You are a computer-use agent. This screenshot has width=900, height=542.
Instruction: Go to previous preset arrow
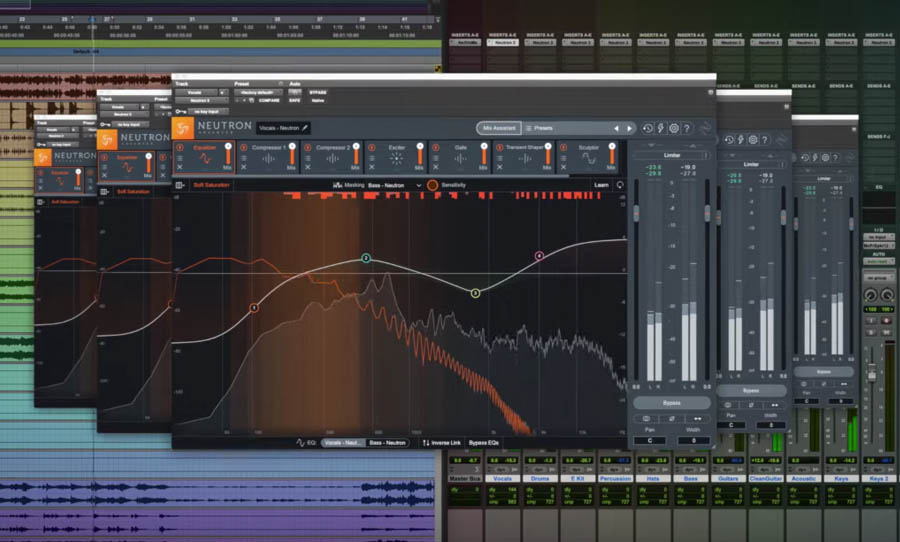616,128
